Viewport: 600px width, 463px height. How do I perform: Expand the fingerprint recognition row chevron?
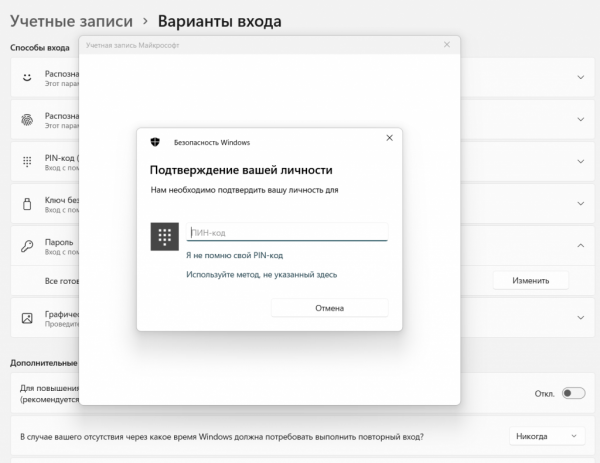(x=580, y=119)
